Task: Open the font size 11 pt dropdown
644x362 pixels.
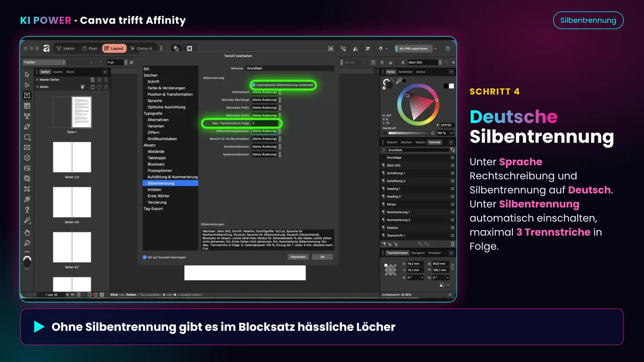Action: point(126,63)
